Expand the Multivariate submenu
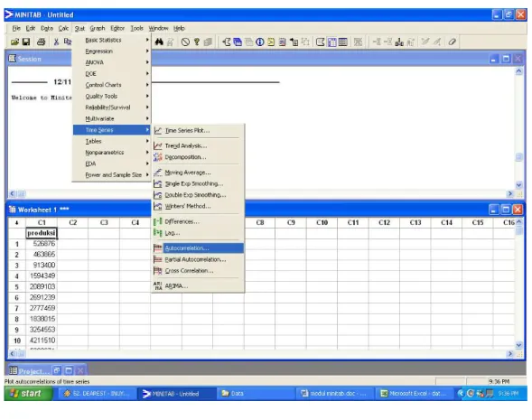The width and height of the screenshot is (532, 420). click(112, 118)
